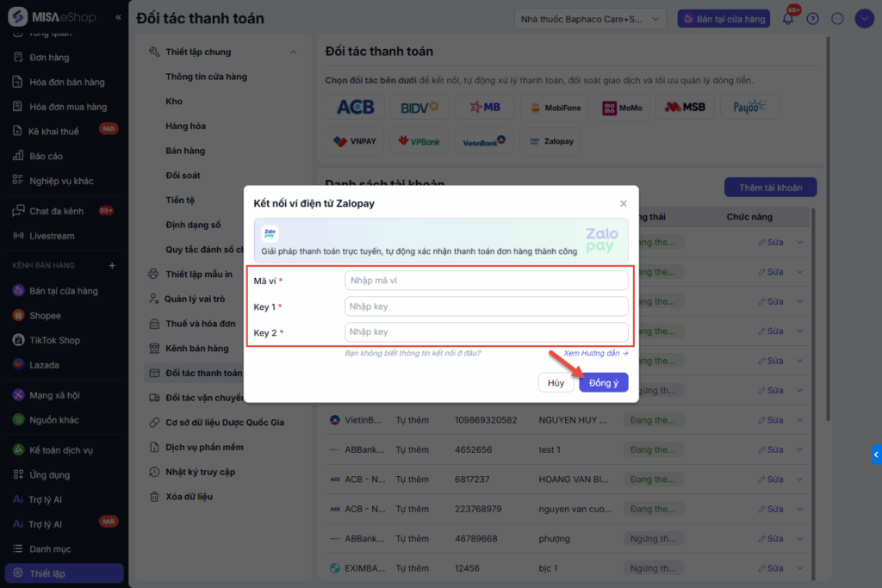Close the Zalopay connection dialog
Viewport: 882px width, 588px height.
tap(624, 203)
